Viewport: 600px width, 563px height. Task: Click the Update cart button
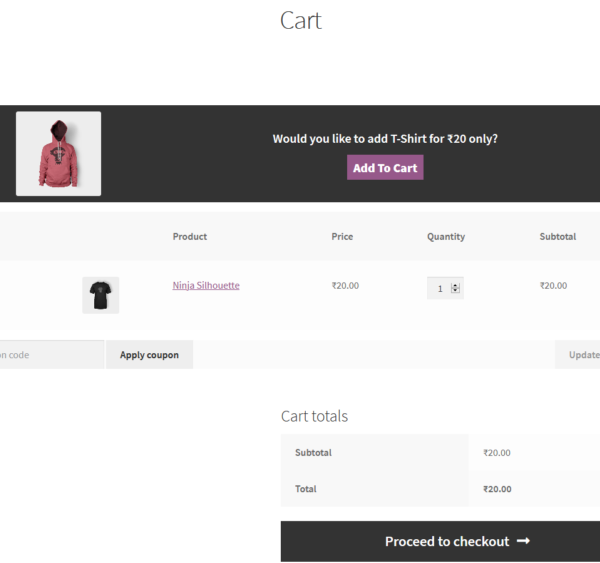[578, 355]
